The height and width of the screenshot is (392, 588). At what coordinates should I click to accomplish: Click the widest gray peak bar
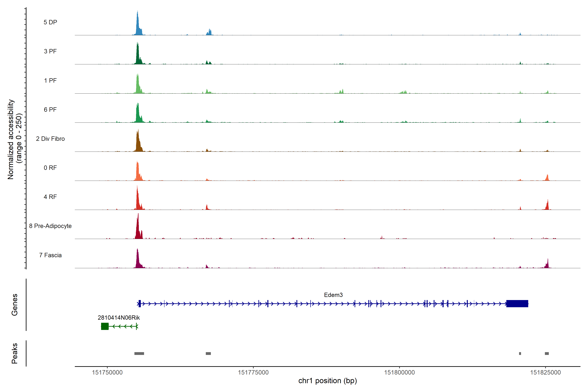coord(139,353)
